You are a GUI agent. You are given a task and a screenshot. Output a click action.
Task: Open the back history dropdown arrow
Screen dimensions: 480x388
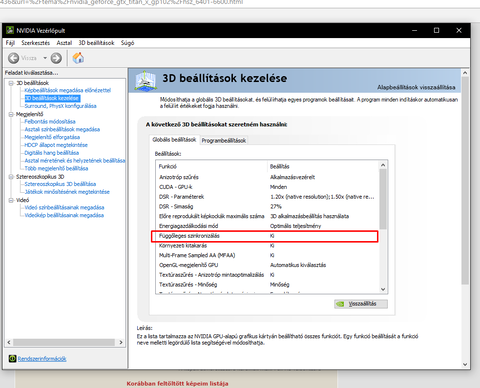point(45,58)
